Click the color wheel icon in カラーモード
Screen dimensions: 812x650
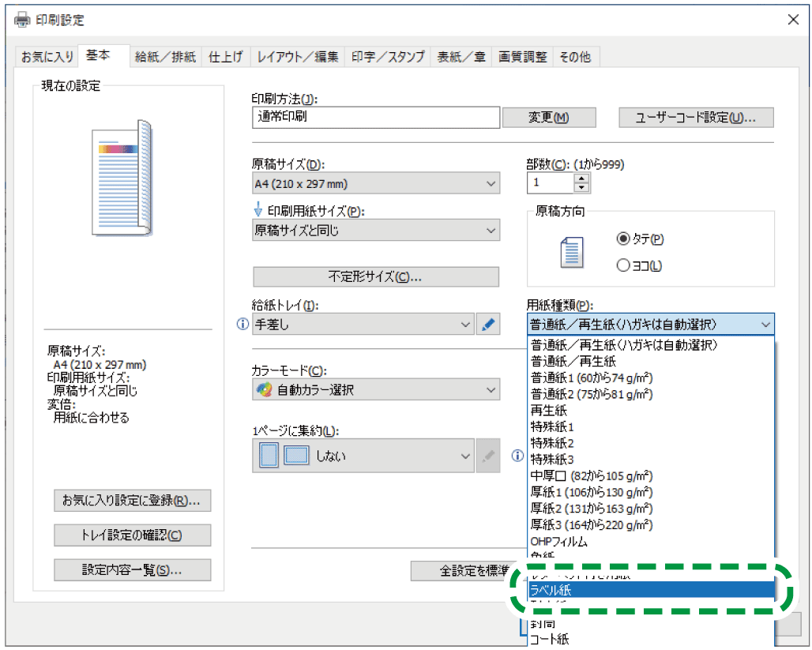coord(264,389)
